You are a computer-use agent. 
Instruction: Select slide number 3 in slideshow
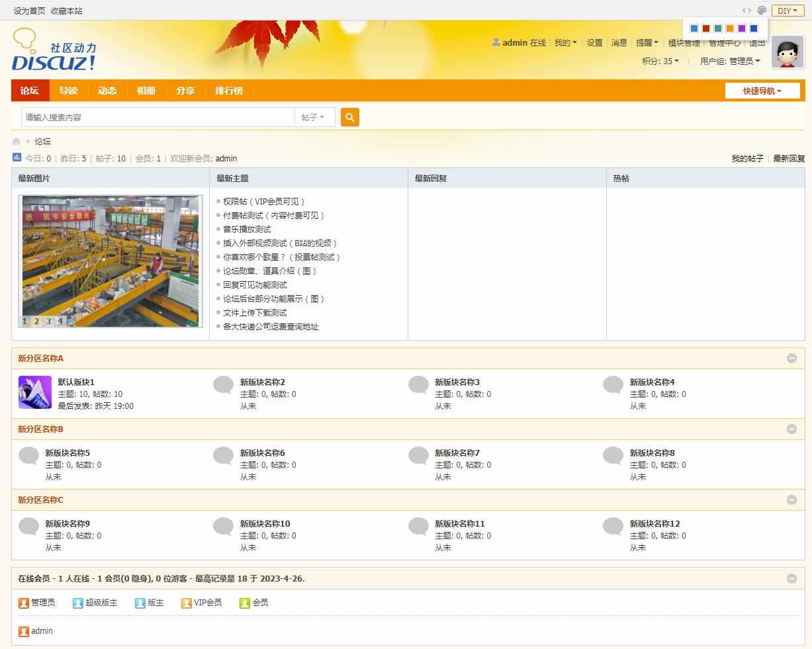pos(48,322)
